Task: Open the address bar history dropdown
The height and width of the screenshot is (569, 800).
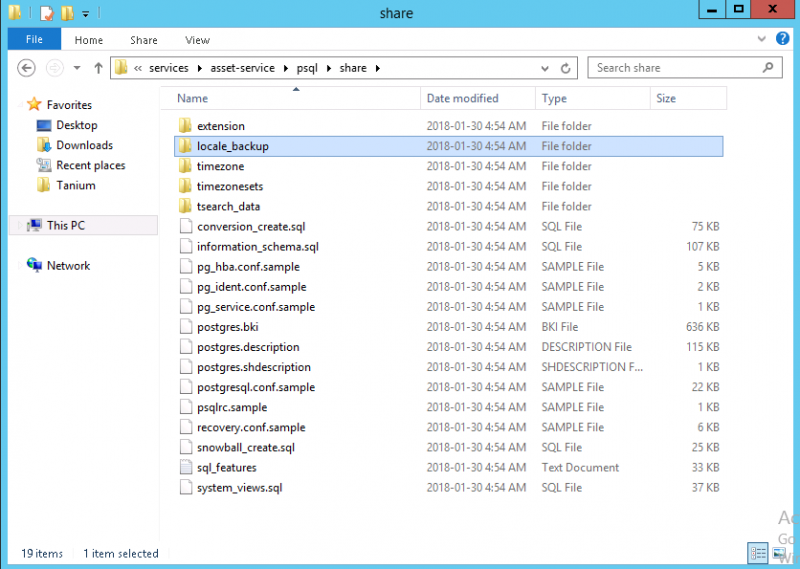Action: click(545, 68)
